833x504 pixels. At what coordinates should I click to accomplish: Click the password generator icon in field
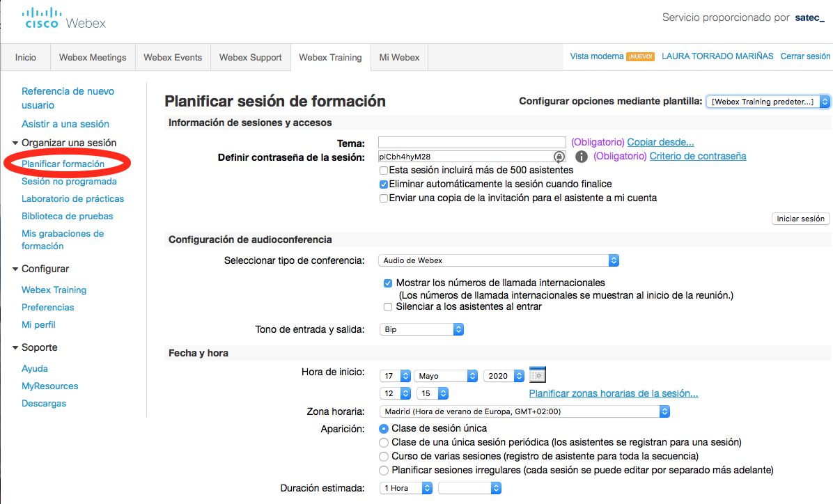[559, 157]
